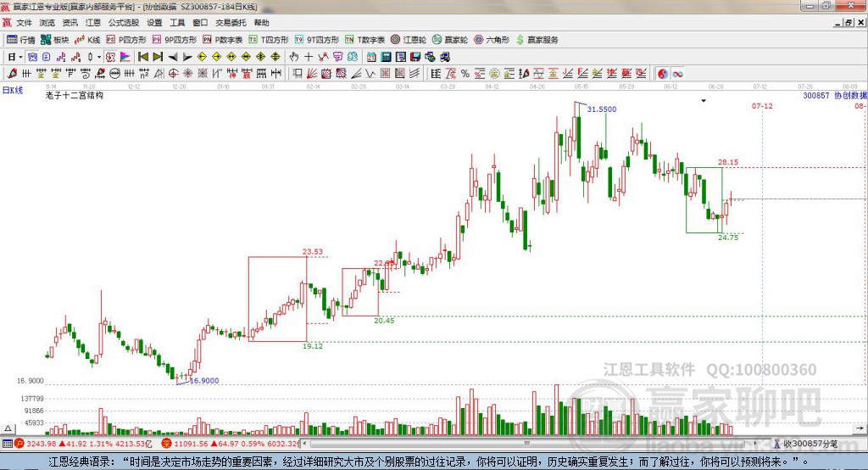
Task: Switch to the K线 chart view
Action: pos(87,39)
